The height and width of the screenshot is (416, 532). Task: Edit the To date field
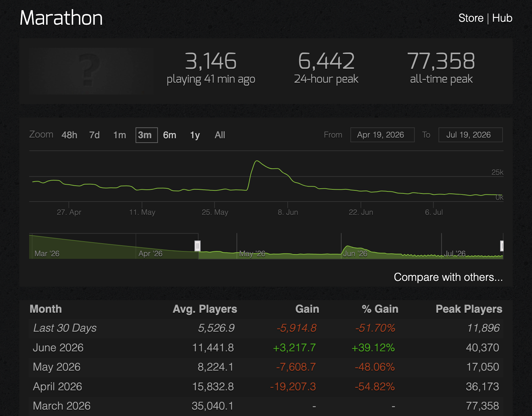point(470,135)
